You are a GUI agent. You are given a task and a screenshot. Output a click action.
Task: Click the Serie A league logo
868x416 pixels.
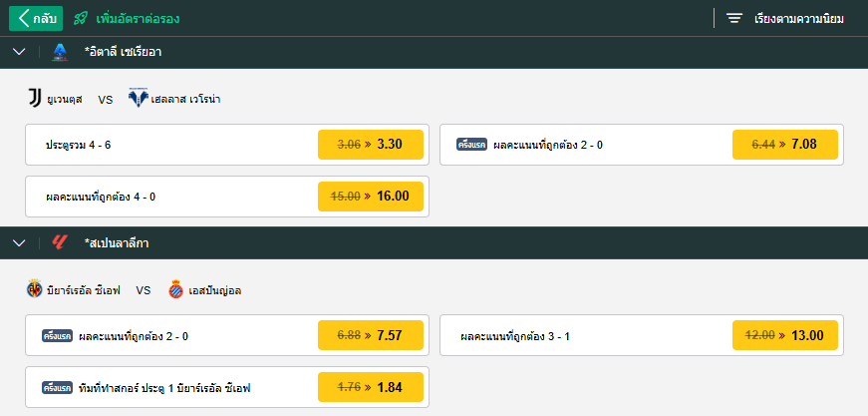click(60, 52)
